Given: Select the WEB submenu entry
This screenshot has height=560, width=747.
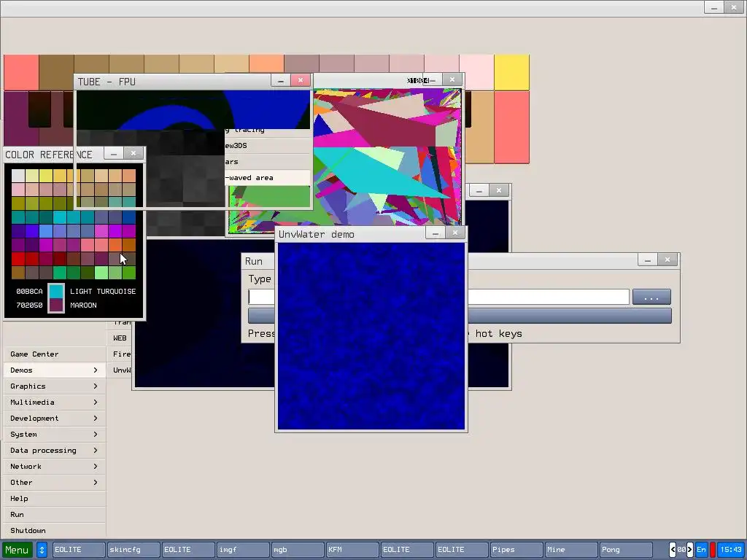Looking at the screenshot, I should [x=120, y=338].
